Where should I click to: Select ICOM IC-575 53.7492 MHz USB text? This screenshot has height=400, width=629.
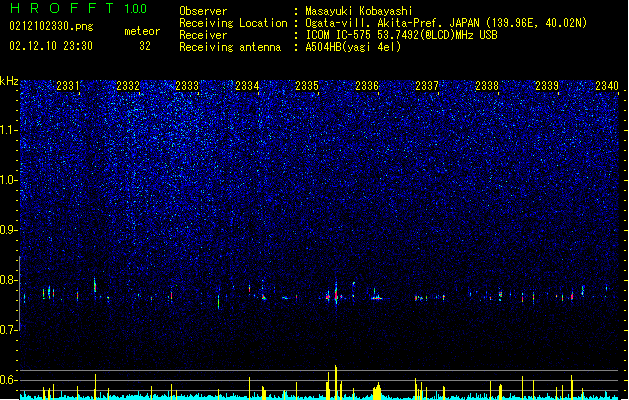point(401,35)
